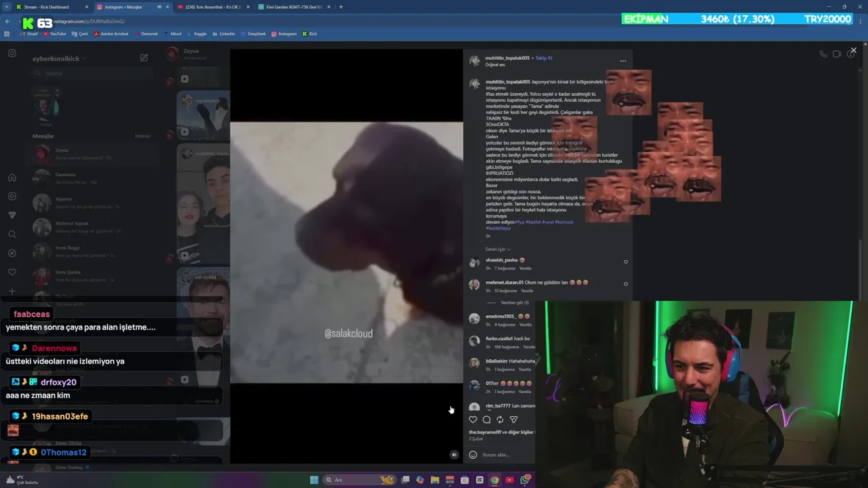Play the dog reel video
The width and height of the screenshot is (868, 488).
click(x=347, y=253)
